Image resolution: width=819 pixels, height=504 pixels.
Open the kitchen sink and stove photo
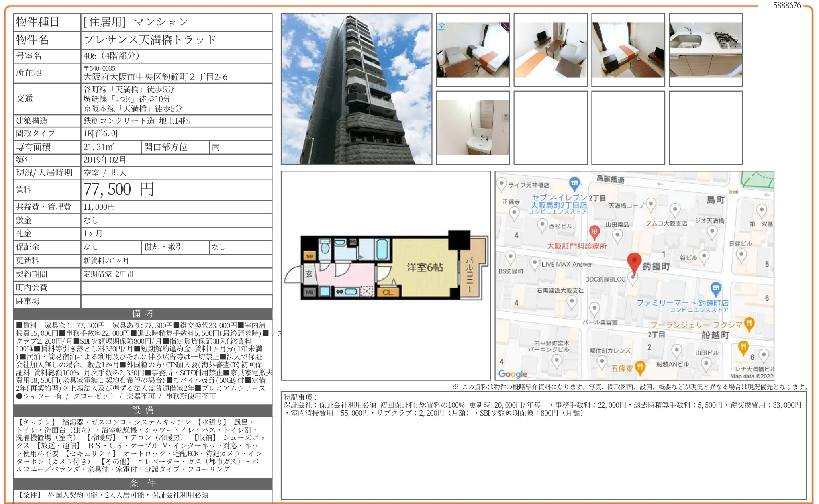705,50
